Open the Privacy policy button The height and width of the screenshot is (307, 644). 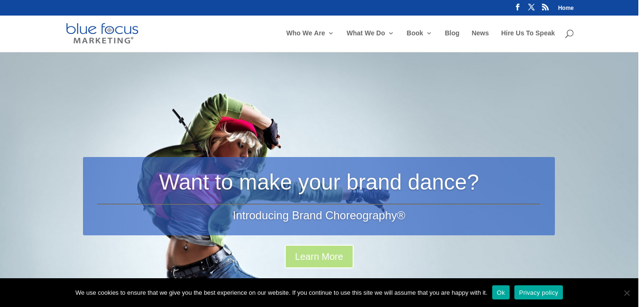coord(538,292)
